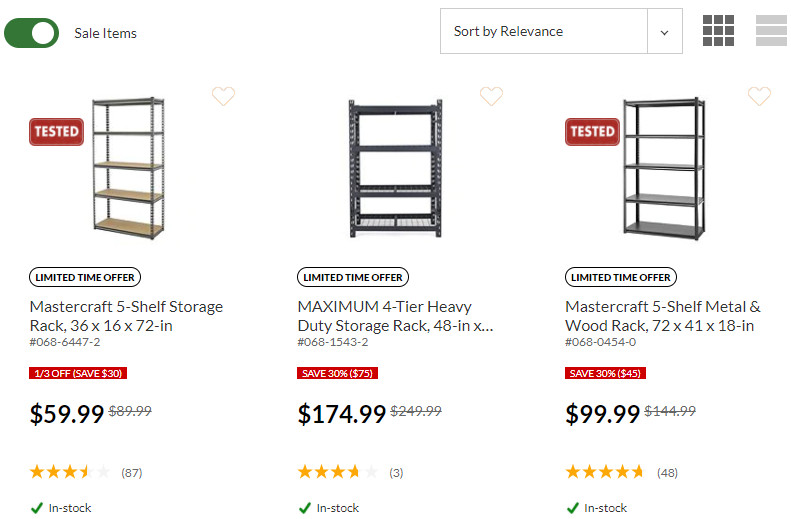Open MAXIMUM 4-Tier Heavy Duty Storage Rack link
The width and height of the screenshot is (791, 519).
click(394, 316)
